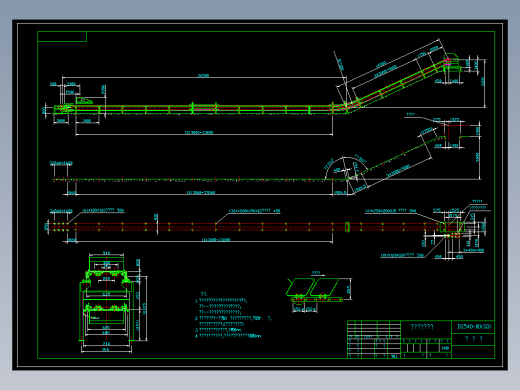Click the DGS40-80(SD) drawing number cell
This screenshot has width=520, height=390.
click(473, 327)
